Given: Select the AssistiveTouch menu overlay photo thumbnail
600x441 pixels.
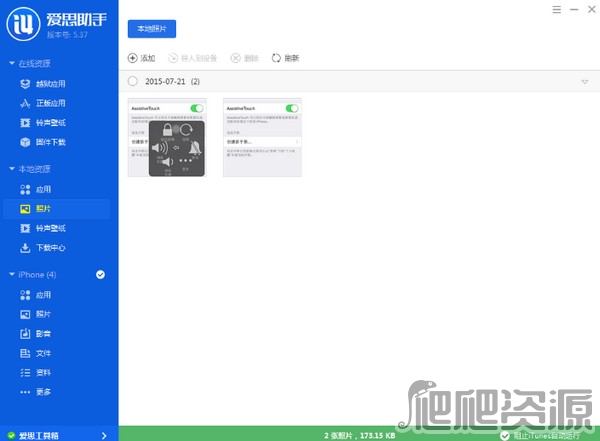Looking at the screenshot, I should tap(167, 137).
